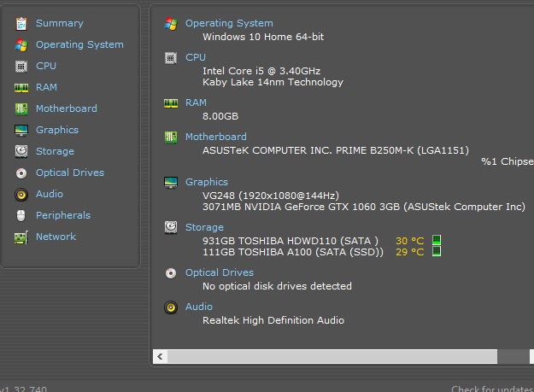Click the 29 °C temperature reading
Image resolution: width=534 pixels, height=392 pixels.
tap(410, 252)
